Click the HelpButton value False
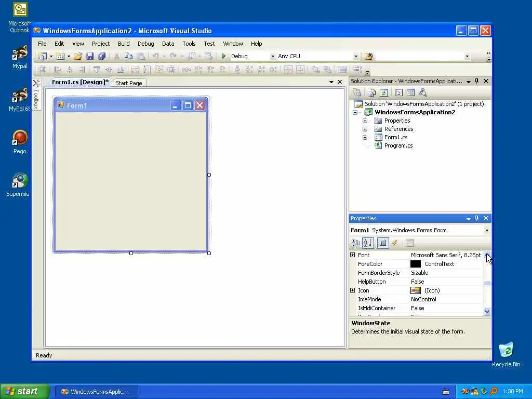 pos(418,282)
